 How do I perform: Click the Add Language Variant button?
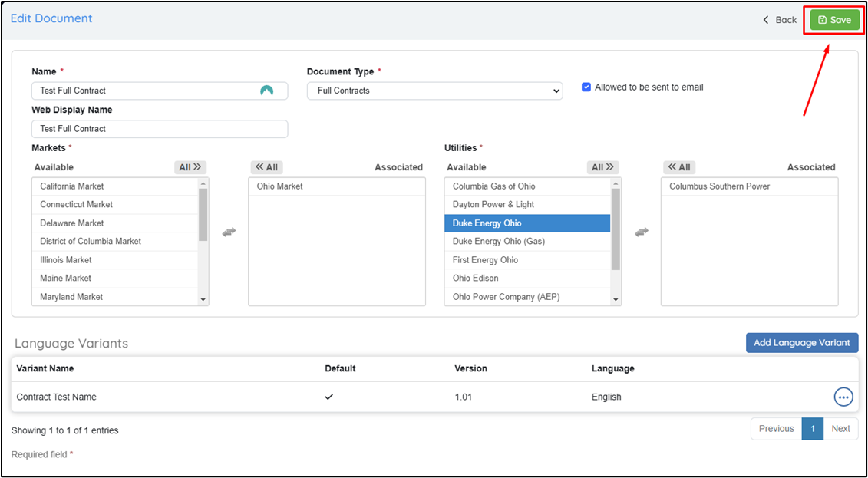[802, 342]
